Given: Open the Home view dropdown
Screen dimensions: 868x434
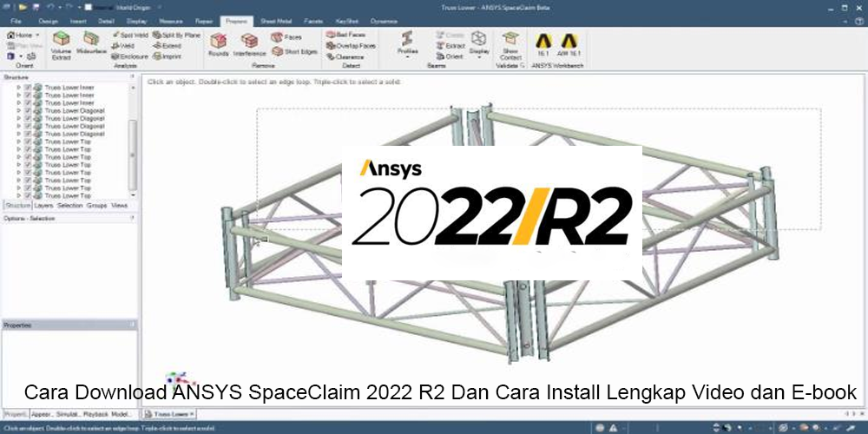Looking at the screenshot, I should coord(37,35).
